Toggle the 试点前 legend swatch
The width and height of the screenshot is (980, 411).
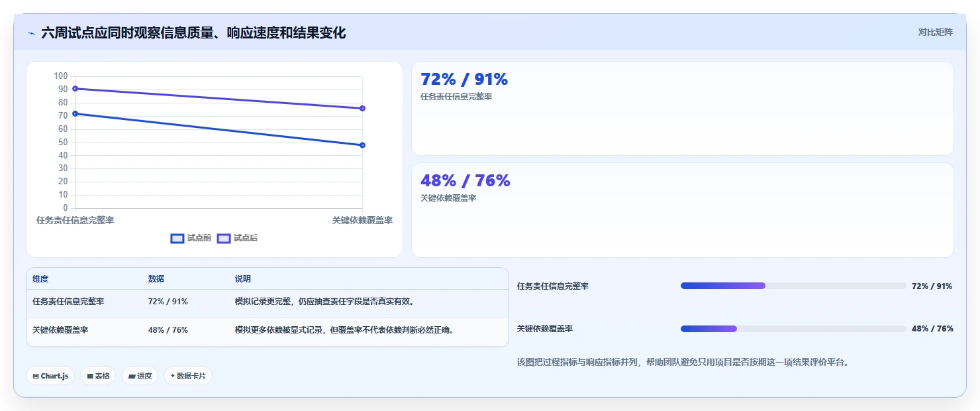click(177, 239)
